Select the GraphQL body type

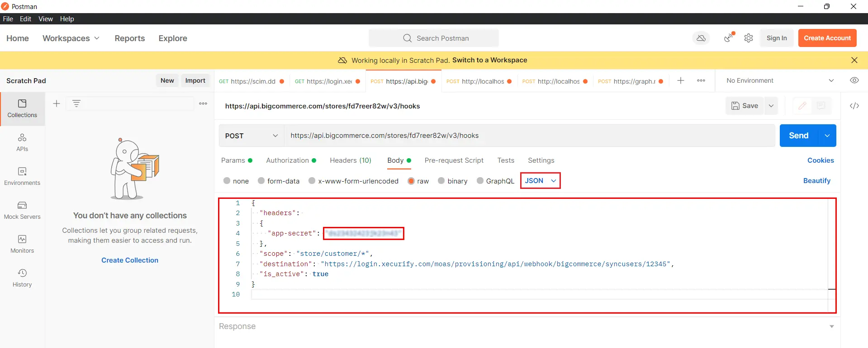point(480,181)
